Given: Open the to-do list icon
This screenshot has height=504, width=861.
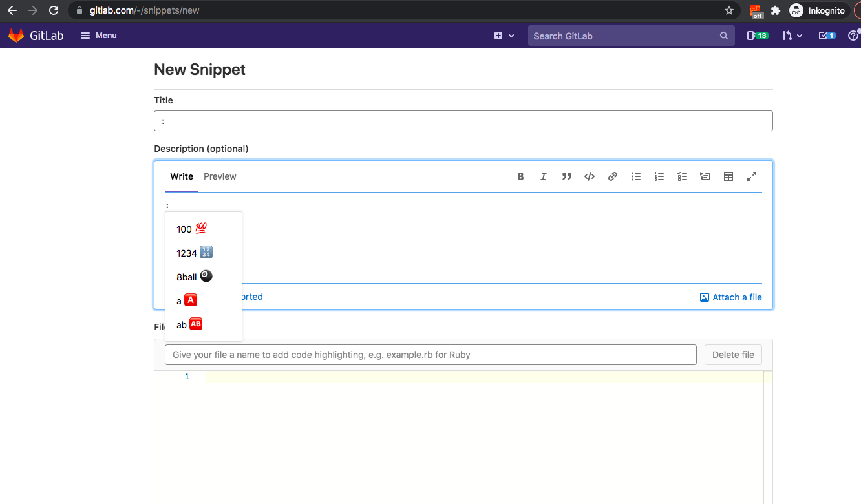Looking at the screenshot, I should [x=827, y=36].
